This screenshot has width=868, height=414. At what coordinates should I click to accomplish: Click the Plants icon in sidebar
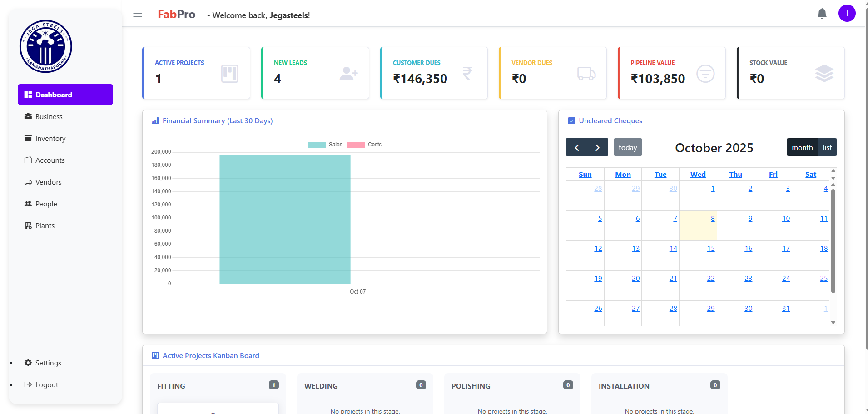pyautogui.click(x=28, y=225)
